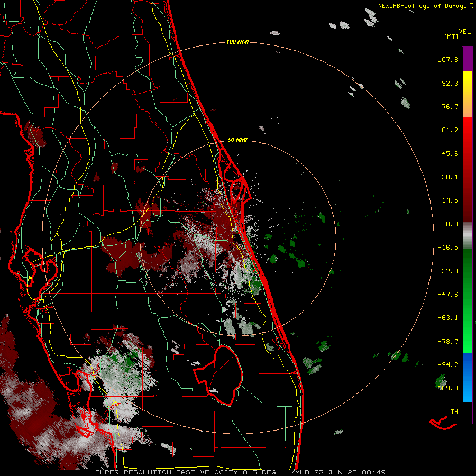Click the 76.7 velocity scale value

point(450,106)
